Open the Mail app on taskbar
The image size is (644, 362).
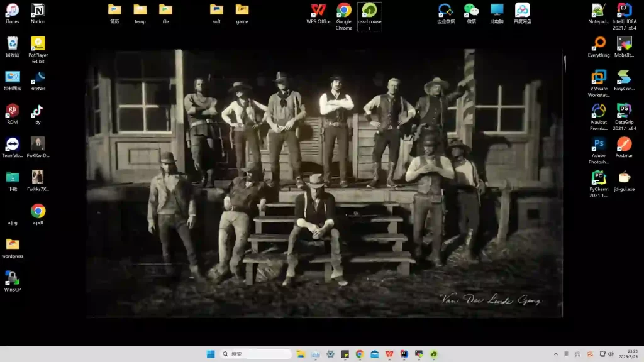[x=375, y=354]
